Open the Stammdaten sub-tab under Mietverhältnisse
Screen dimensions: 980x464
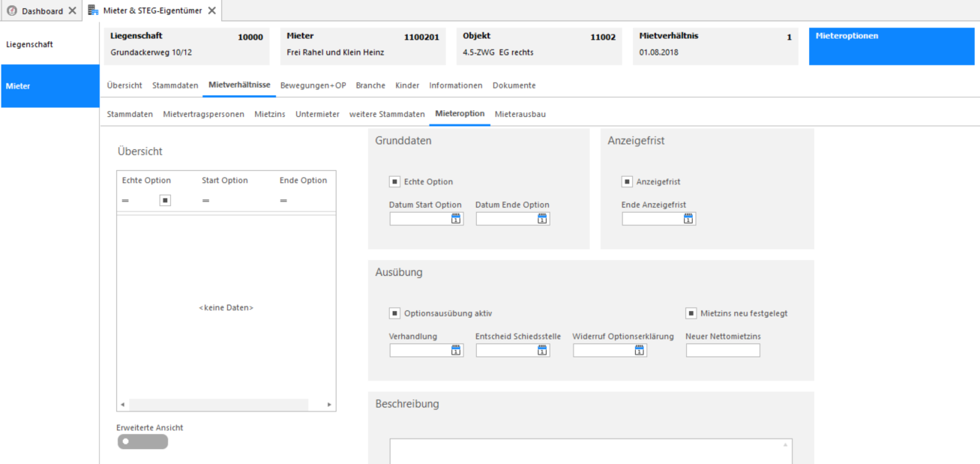point(130,114)
